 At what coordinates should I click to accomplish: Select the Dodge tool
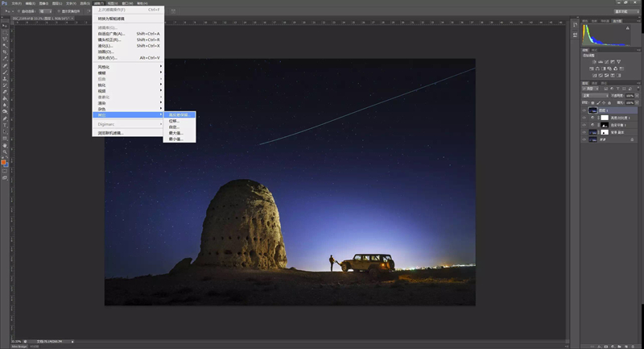point(5,112)
